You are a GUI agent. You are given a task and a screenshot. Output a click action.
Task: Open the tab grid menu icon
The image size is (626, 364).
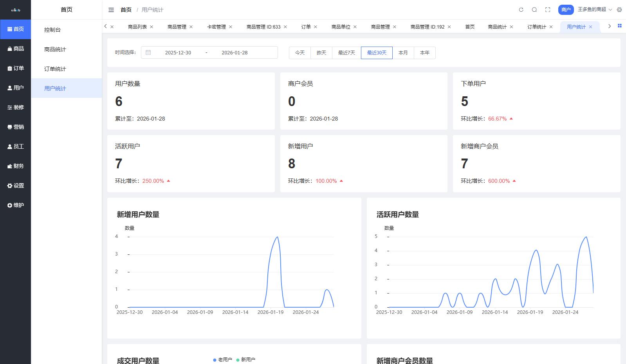pos(620,26)
